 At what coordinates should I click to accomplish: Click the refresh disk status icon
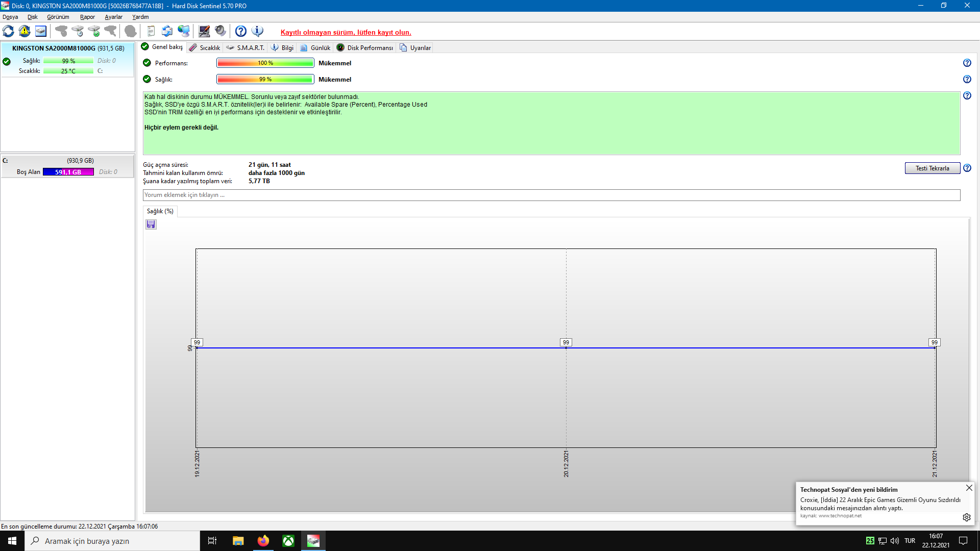point(9,31)
